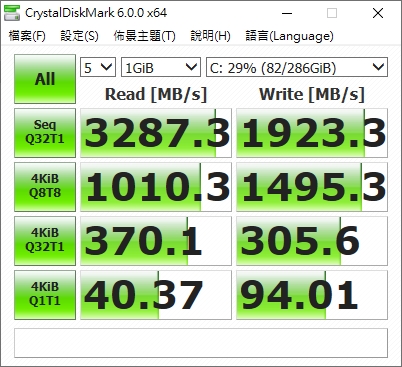Click the Seq read result 3287.3
402x367 pixels.
(x=156, y=133)
